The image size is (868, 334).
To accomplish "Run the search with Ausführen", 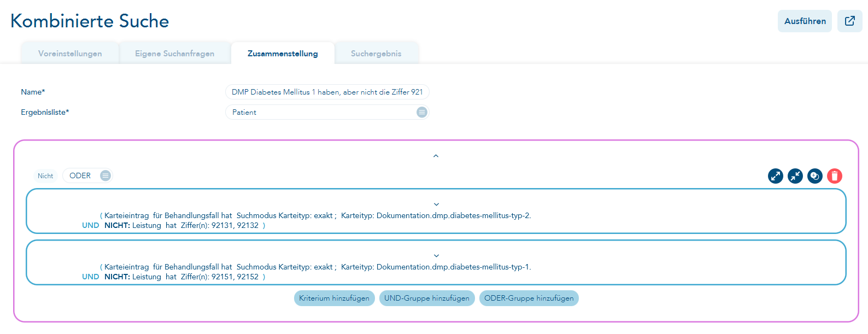I will [805, 21].
